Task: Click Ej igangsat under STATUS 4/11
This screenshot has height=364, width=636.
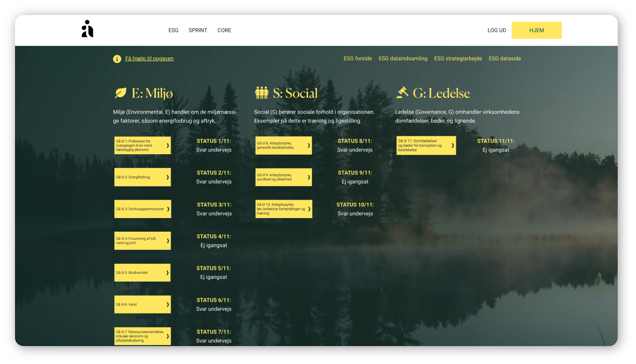Action: [x=214, y=245]
